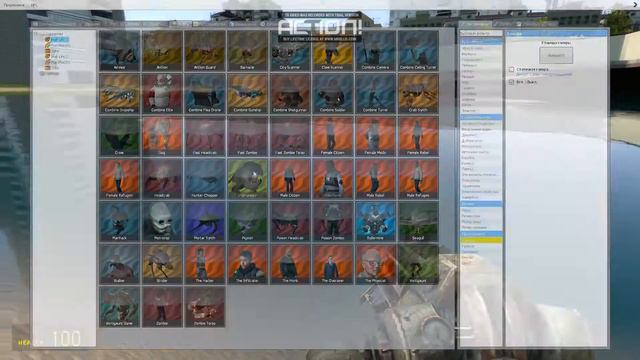Spawn the Combine Ceiling Turret
Viewport: 640px width, 360px height.
[418, 51]
